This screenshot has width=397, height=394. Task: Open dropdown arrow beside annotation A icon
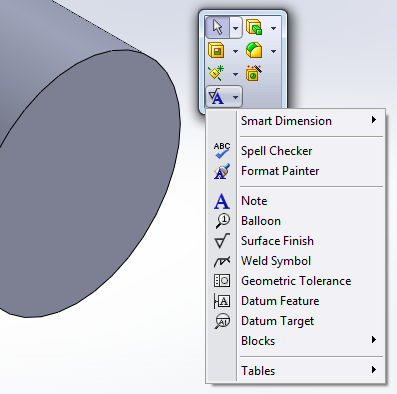tap(236, 97)
